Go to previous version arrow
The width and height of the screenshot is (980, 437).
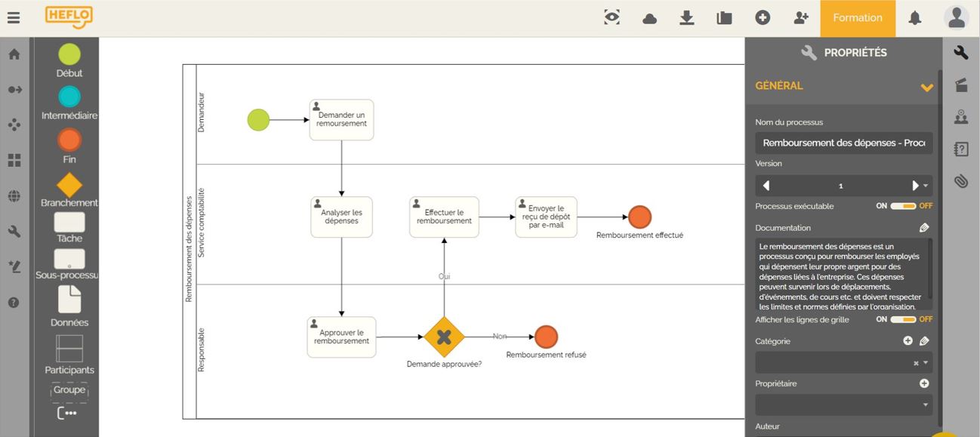tap(766, 186)
